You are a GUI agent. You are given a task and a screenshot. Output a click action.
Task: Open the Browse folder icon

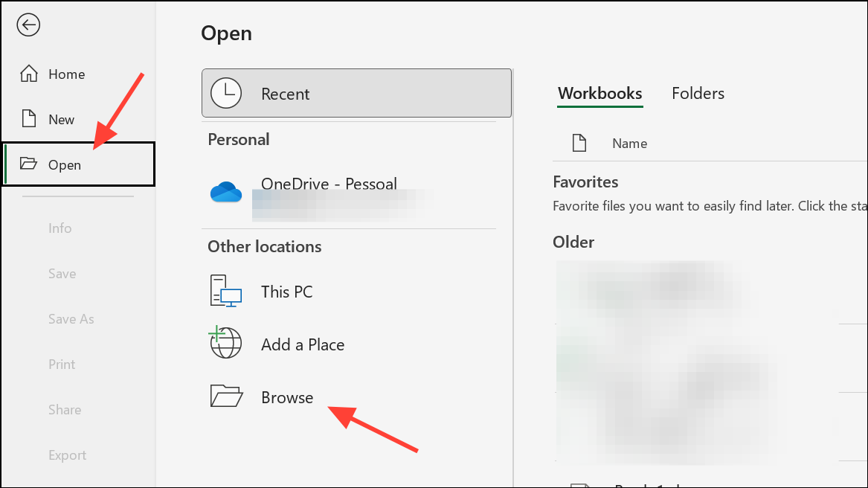pos(225,396)
